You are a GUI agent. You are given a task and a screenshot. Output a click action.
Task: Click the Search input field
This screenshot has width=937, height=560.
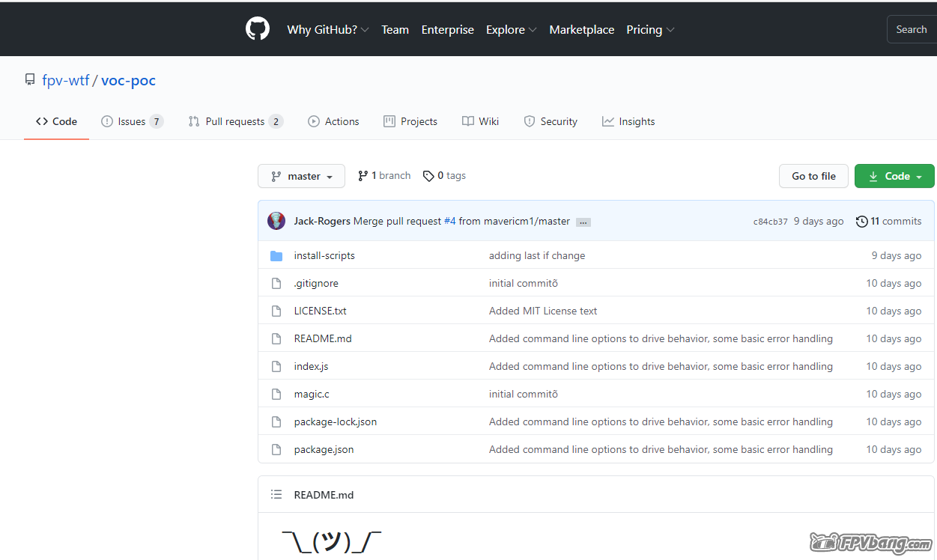click(912, 30)
